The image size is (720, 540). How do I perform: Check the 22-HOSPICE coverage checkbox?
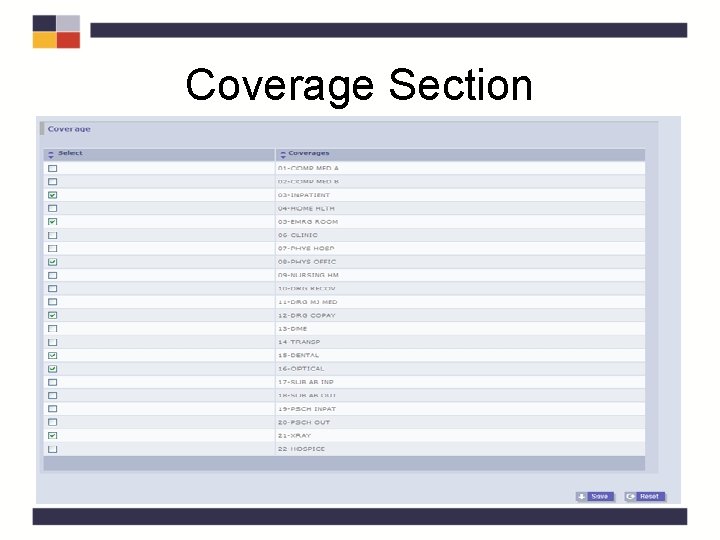[x=53, y=449]
